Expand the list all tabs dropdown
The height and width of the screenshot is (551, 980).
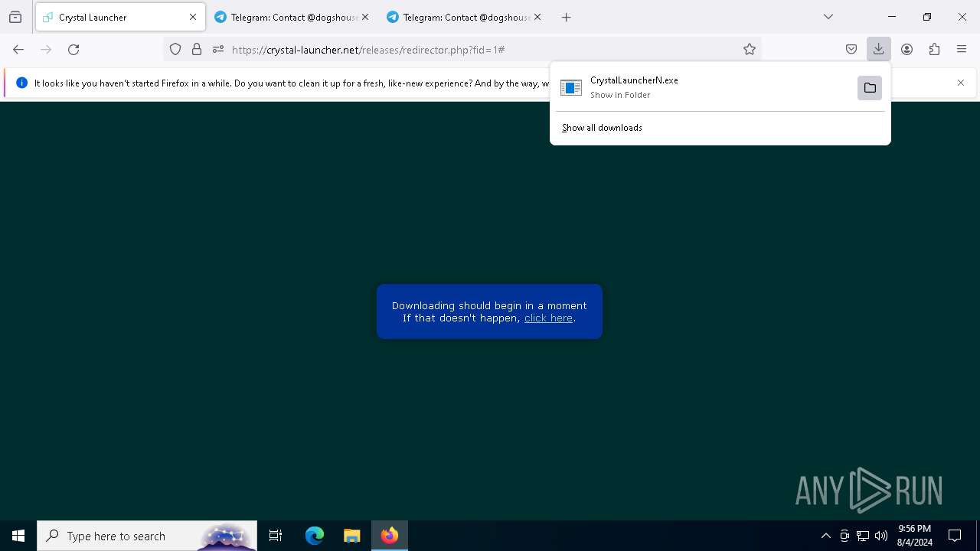click(828, 17)
